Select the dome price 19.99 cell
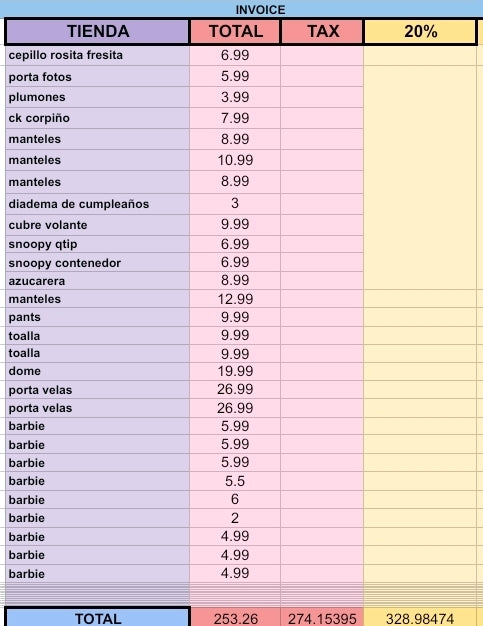 pyautogui.click(x=235, y=371)
